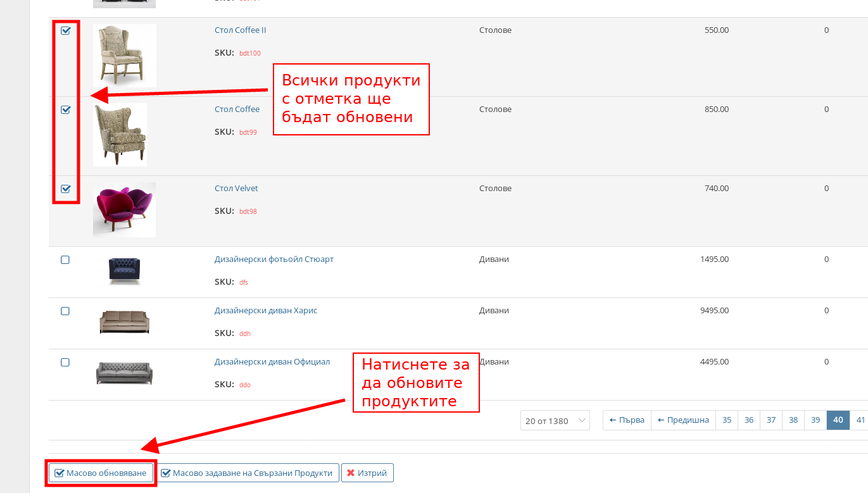Image resolution: width=868 pixels, height=493 pixels.
Task: Go to the Предишна page
Action: point(683,420)
